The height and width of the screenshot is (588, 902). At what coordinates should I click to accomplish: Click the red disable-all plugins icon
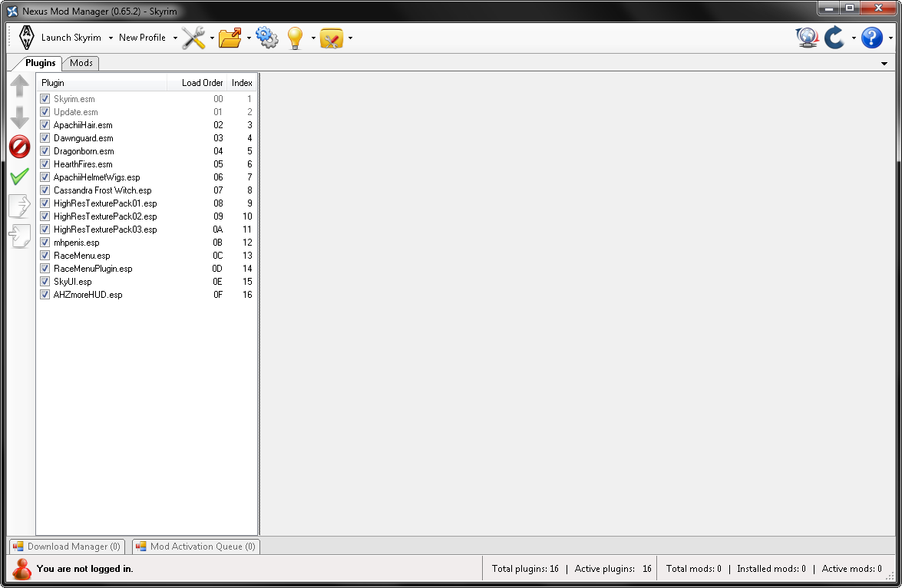tap(19, 147)
